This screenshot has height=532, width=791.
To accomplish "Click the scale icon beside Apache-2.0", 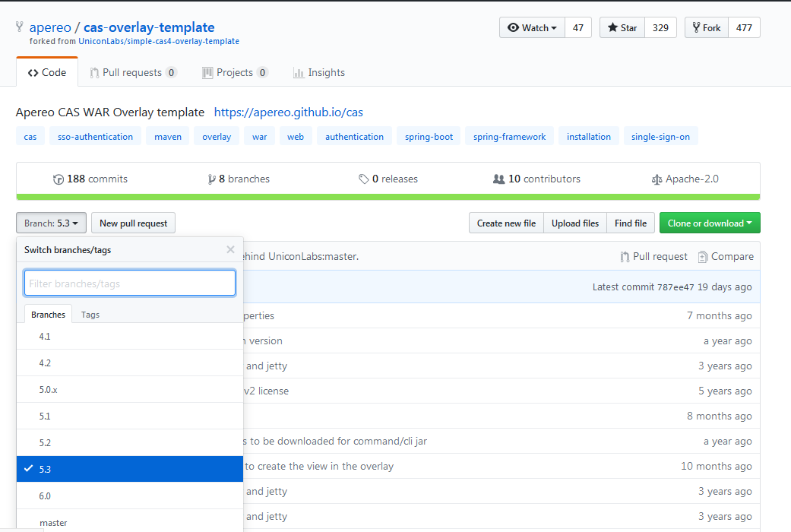I will point(657,179).
